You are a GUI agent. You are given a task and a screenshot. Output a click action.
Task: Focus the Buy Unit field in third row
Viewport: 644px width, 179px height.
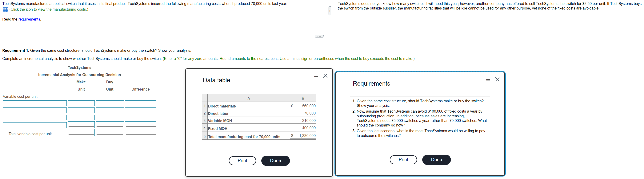110,117
